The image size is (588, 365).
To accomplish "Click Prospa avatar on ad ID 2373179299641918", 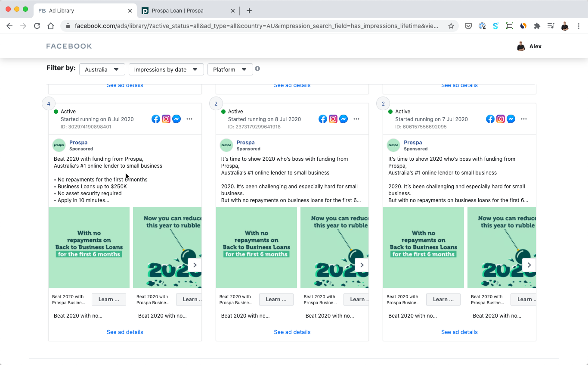I will pyautogui.click(x=226, y=145).
